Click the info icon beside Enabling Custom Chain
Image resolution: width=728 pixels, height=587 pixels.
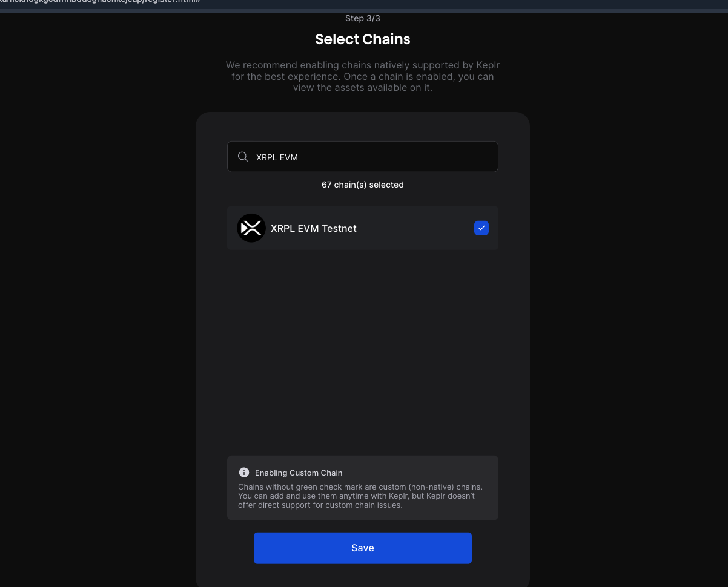[244, 473]
